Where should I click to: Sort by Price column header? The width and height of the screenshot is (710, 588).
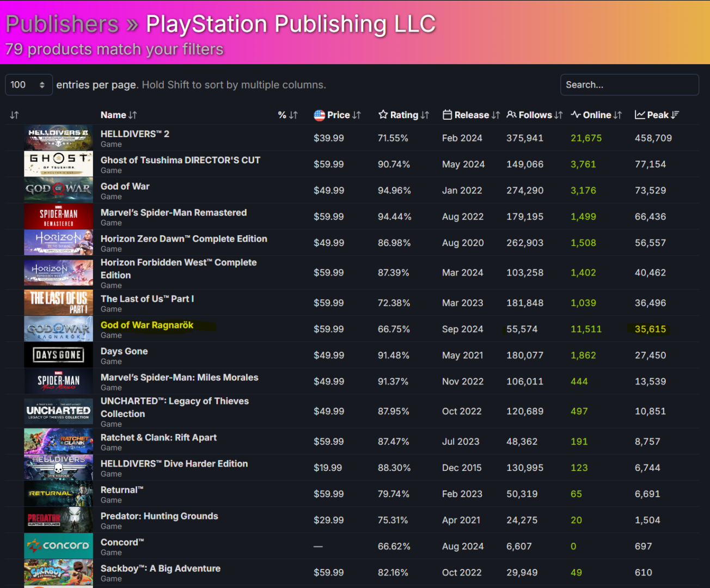coord(338,115)
